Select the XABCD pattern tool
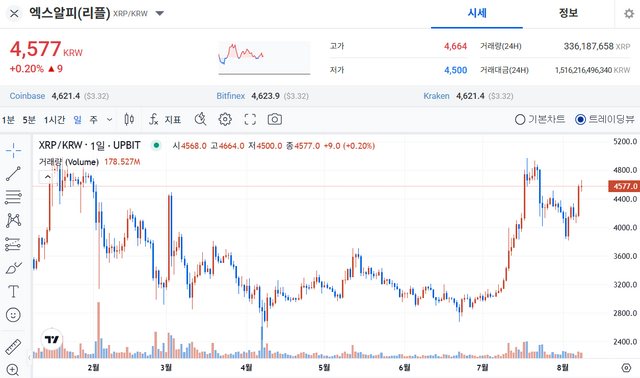The height and width of the screenshot is (378, 640). click(x=13, y=220)
